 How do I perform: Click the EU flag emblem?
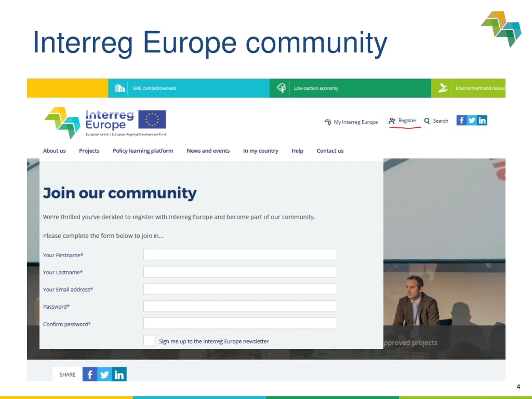152,119
